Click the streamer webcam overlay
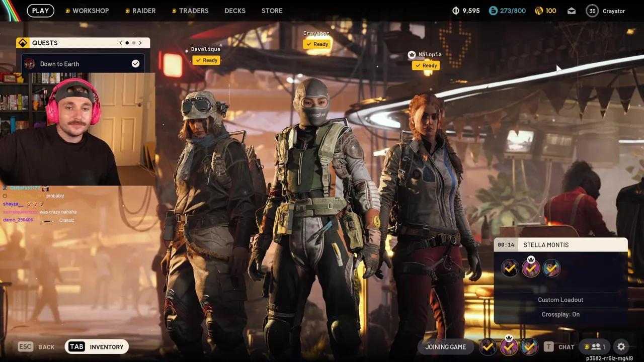Screen dimensions: 644x362 coord(78,129)
